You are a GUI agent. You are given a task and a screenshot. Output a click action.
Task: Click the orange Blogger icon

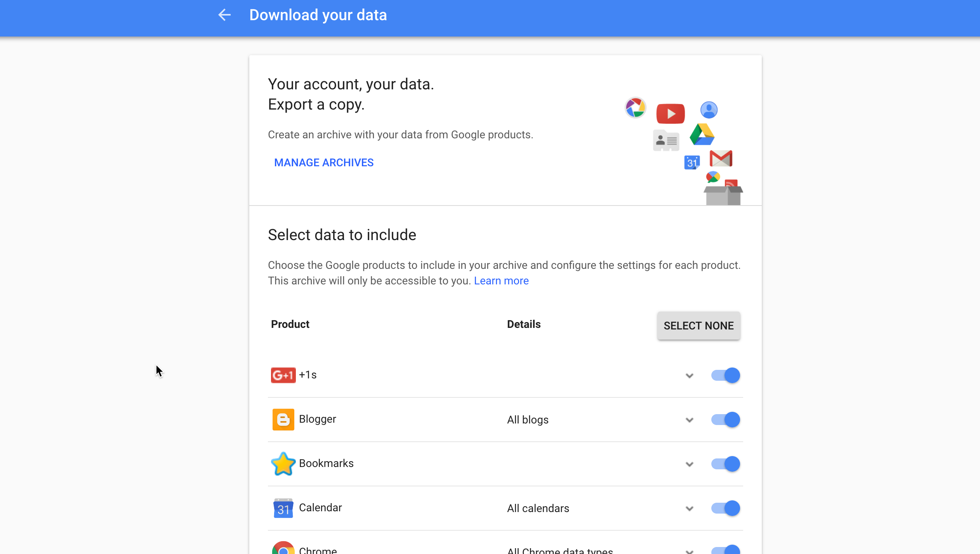tap(283, 419)
